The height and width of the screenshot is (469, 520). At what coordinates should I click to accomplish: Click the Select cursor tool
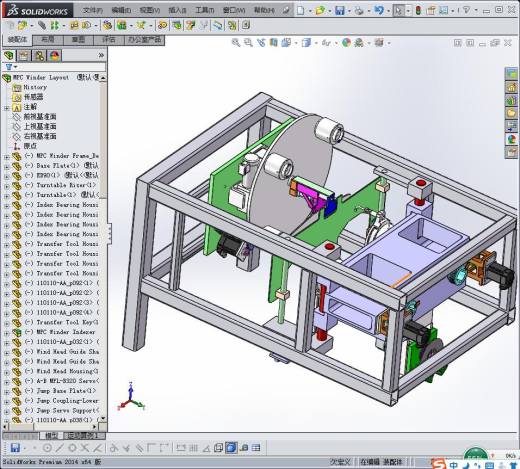[x=398, y=10]
